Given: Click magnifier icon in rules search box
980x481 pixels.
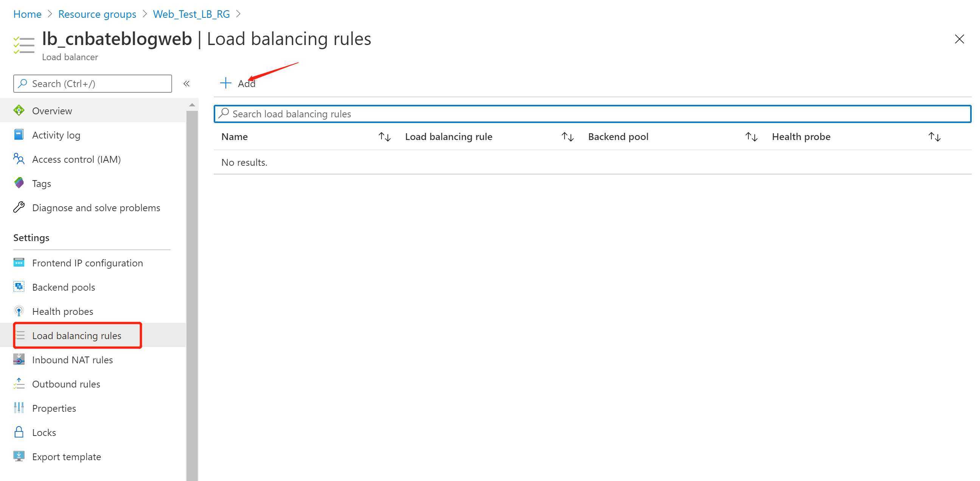Looking at the screenshot, I should click(x=224, y=114).
